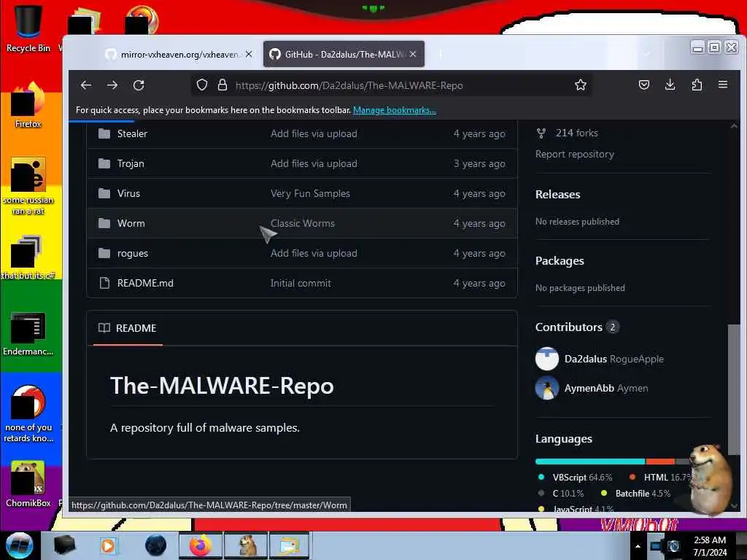
Task: Click the hamster taskbar application button
Action: click(247, 545)
